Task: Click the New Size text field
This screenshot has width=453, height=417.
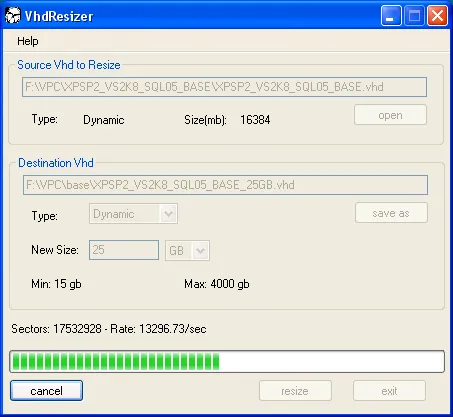Action: [124, 250]
